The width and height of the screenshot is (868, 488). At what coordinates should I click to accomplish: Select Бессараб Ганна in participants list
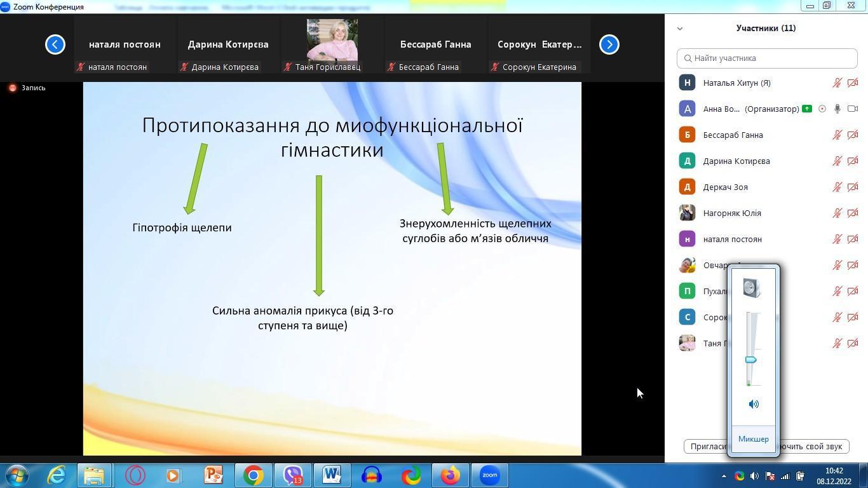733,135
